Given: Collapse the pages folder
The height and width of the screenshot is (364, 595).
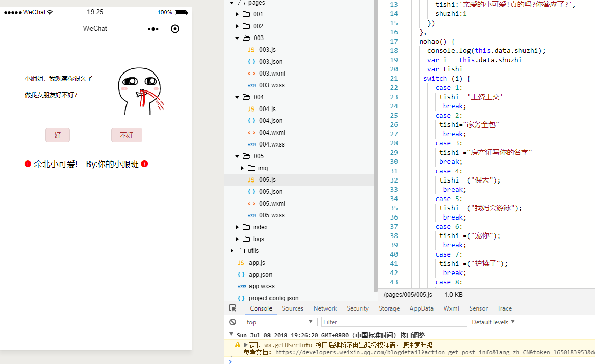Looking at the screenshot, I should tap(232, 3).
